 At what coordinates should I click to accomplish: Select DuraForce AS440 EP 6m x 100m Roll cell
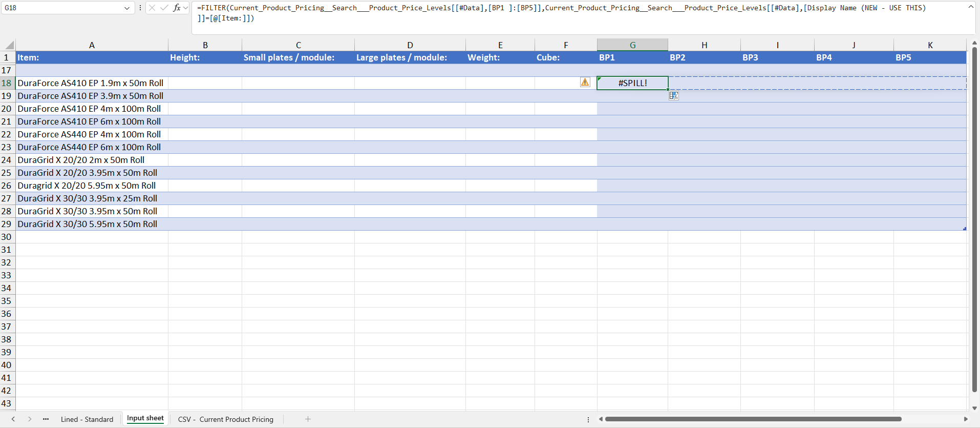[x=92, y=147]
